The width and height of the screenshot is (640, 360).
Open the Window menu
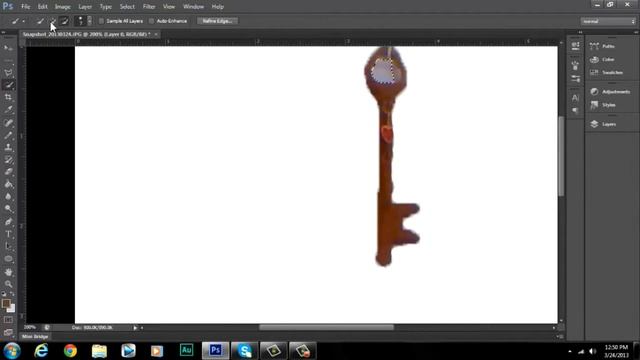[193, 7]
